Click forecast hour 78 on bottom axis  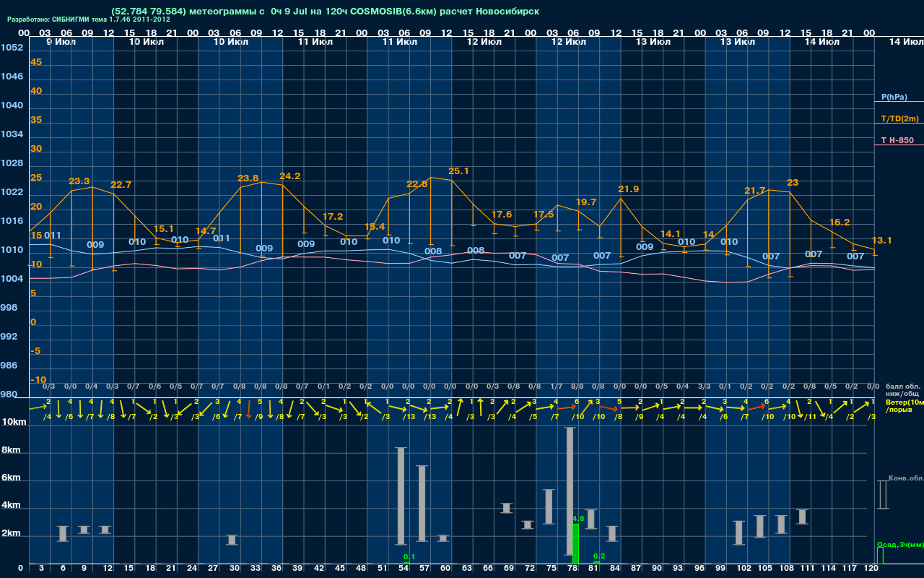572,569
